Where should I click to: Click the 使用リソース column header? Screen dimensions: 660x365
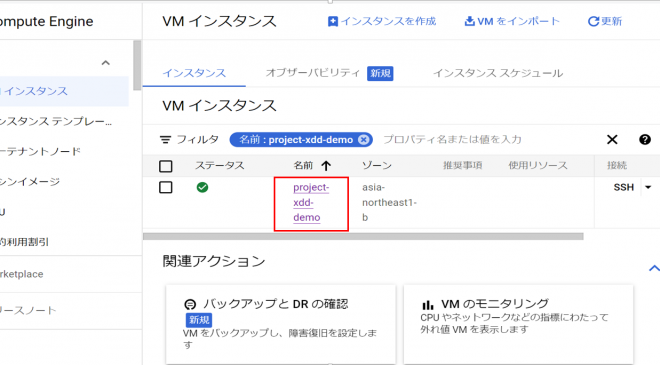(x=538, y=165)
